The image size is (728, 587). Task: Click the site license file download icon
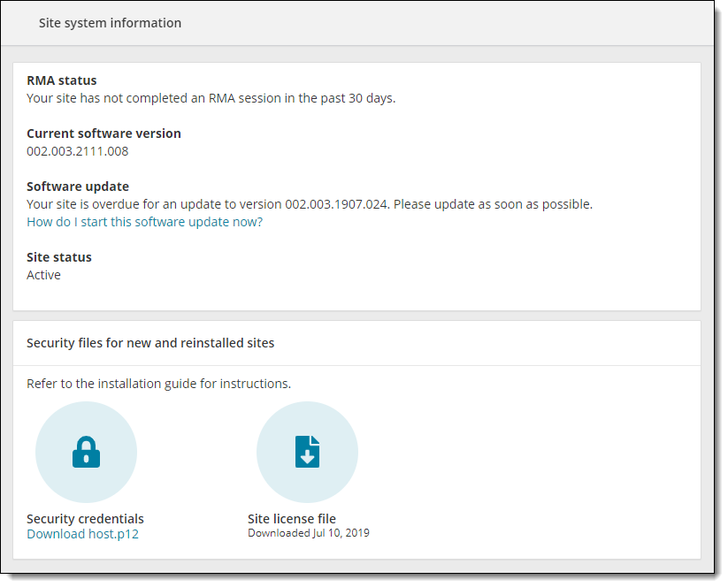pos(307,452)
